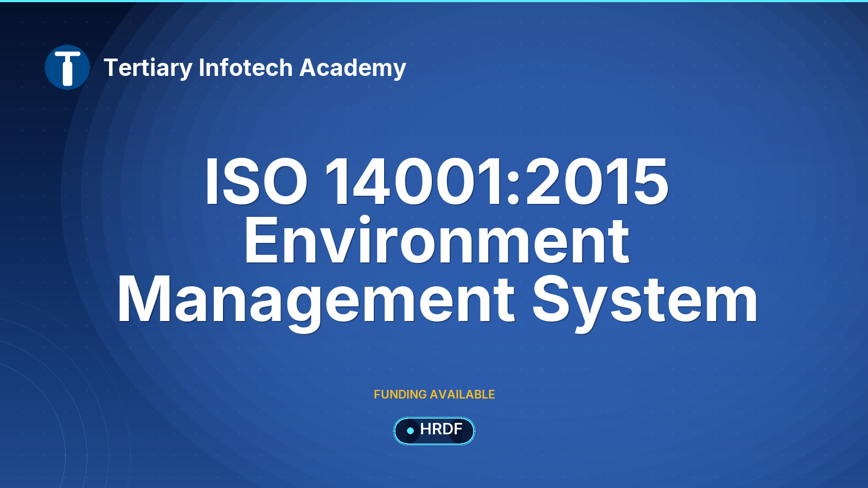Click the FUNDING AVAILABLE label
This screenshot has width=868, height=488.
pos(434,395)
